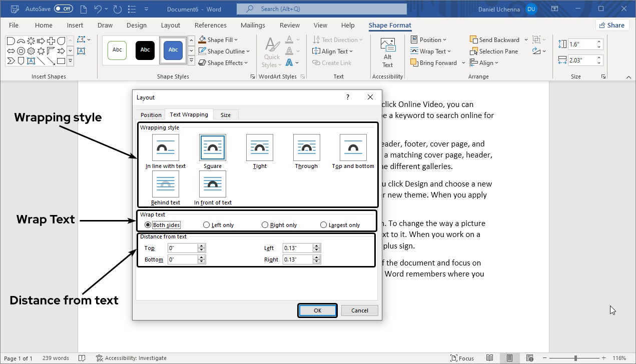The width and height of the screenshot is (636, 364).
Task: Select the Tight wrapping style icon
Action: pyautogui.click(x=259, y=147)
